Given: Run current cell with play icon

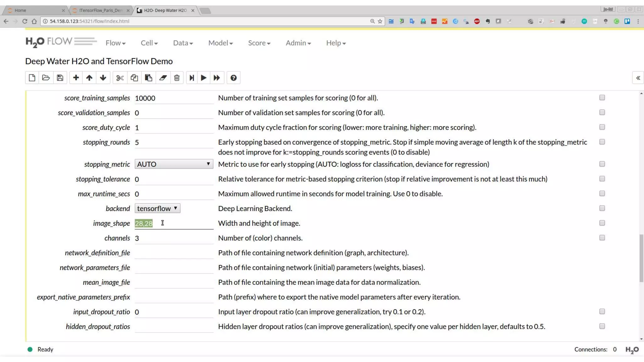Looking at the screenshot, I should 203,78.
